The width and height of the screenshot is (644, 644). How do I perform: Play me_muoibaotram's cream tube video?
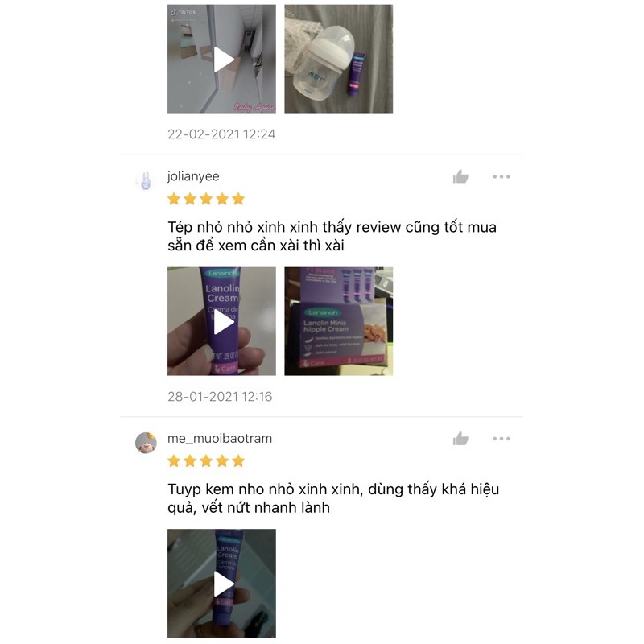[221, 583]
